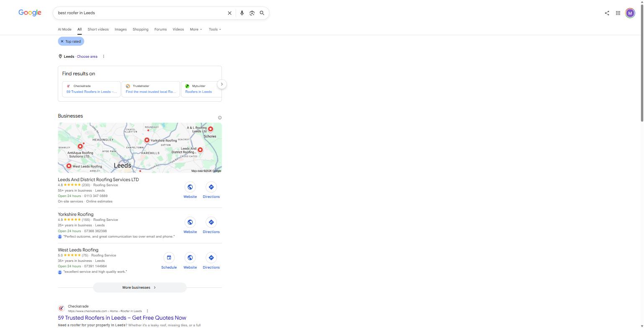Open three-dot menu on Checkatrade result
The image size is (644, 328).
(147, 311)
